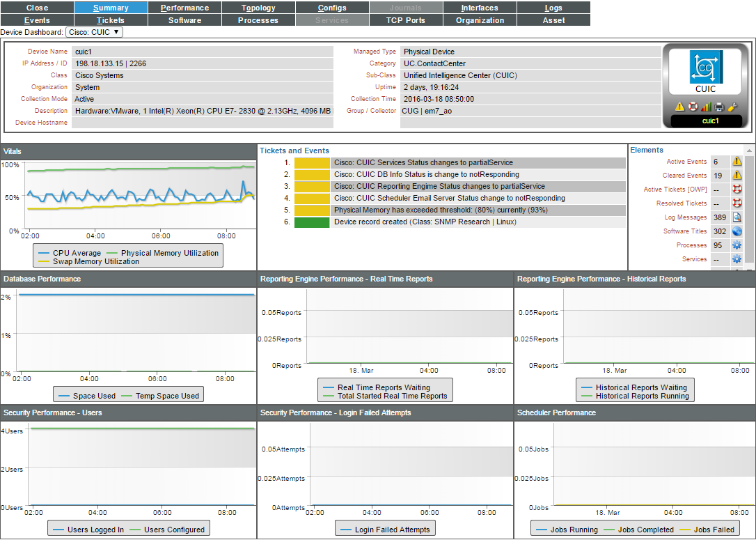The width and height of the screenshot is (756, 540).
Task: Open the Performance tab
Action: coord(184,8)
